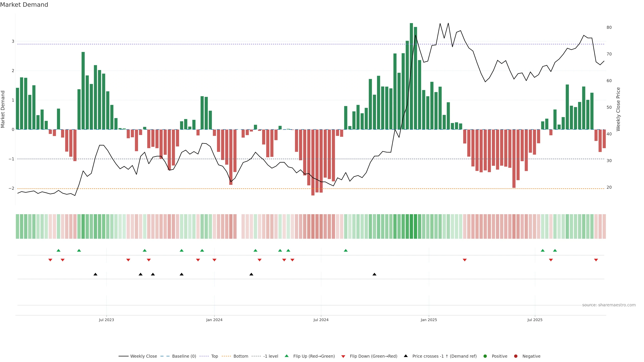Click the last green Flip Up marker
This screenshot has width=644, height=362.
point(555,250)
